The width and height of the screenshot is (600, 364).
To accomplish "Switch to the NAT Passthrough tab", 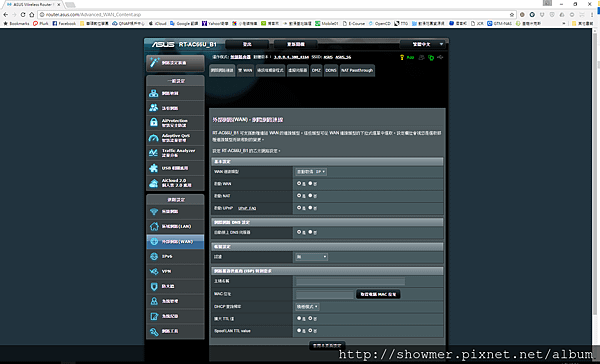I will (x=357, y=70).
